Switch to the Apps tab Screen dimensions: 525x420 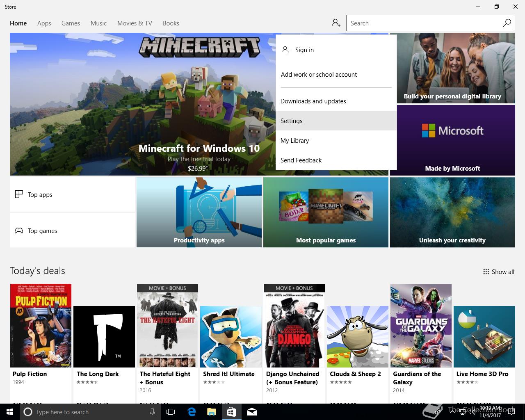point(44,23)
